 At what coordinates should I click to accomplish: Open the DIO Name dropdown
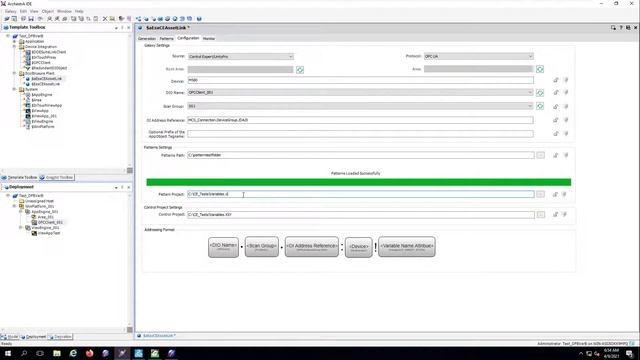coord(360,93)
